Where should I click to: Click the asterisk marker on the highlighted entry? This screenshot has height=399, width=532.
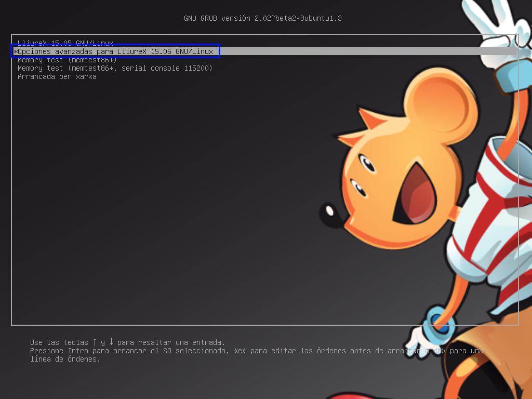pyautogui.click(x=16, y=51)
